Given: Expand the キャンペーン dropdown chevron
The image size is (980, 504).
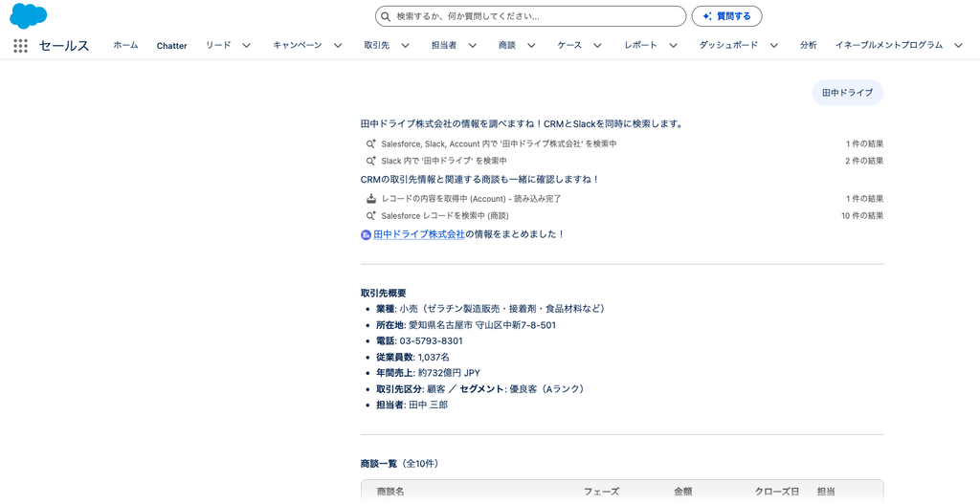Looking at the screenshot, I should tap(338, 46).
